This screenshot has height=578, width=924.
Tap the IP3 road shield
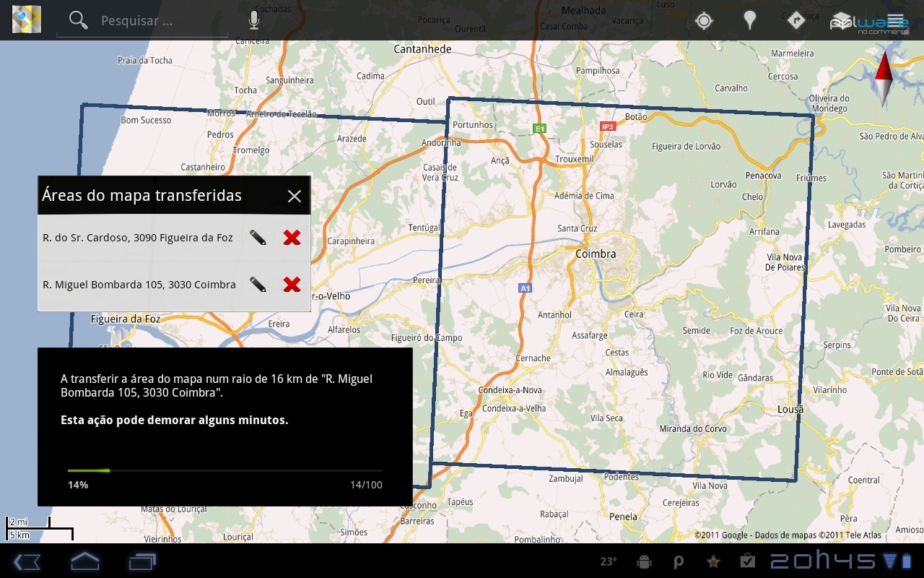(x=608, y=126)
